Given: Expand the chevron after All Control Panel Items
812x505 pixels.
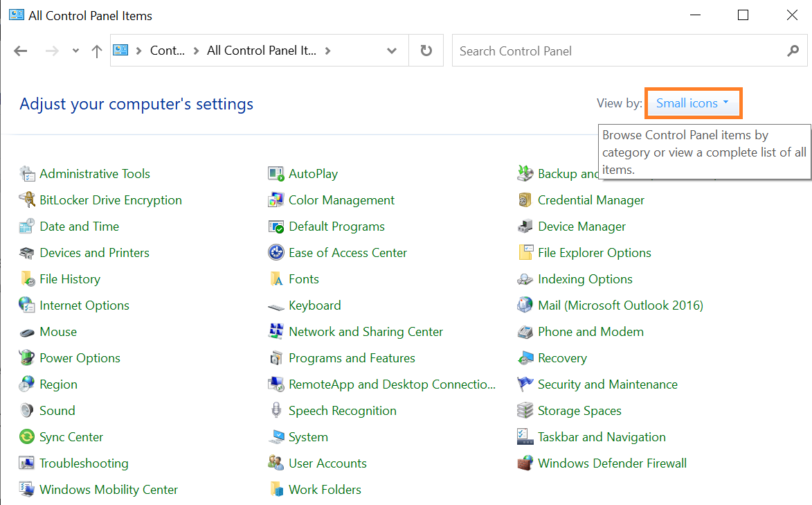Looking at the screenshot, I should [x=327, y=51].
